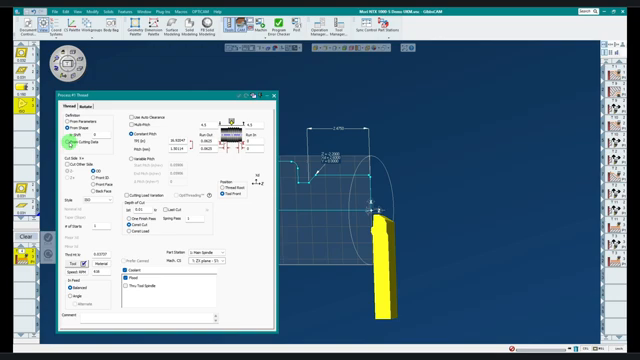Screen dimensions: 640x360
Task: Open FB Solid Modeling
Action: (207, 27)
